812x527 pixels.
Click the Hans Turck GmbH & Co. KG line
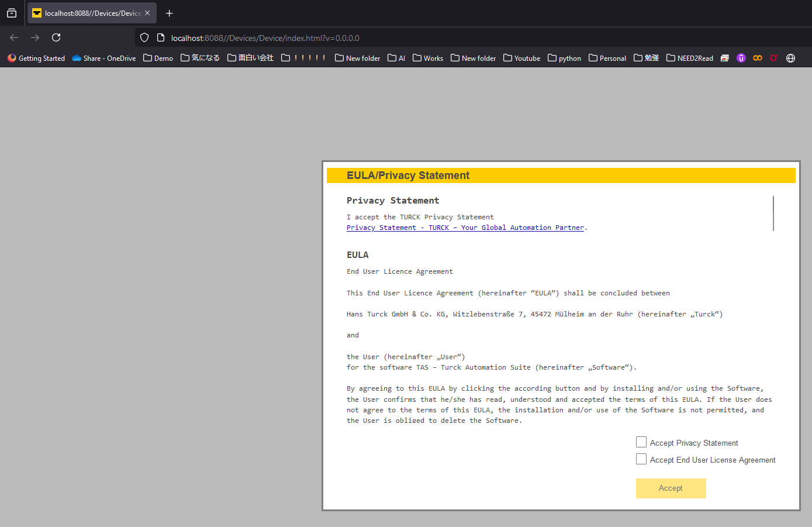coord(535,314)
